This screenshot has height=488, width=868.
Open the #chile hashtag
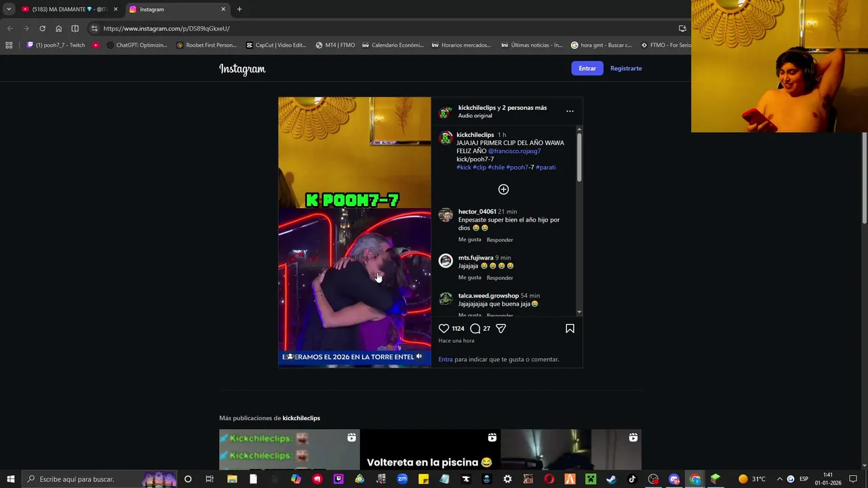coord(496,167)
